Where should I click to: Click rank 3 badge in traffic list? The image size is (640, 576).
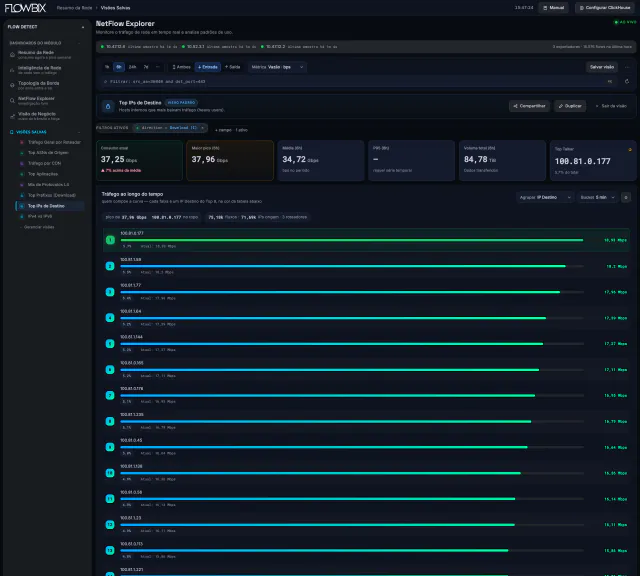(110, 292)
